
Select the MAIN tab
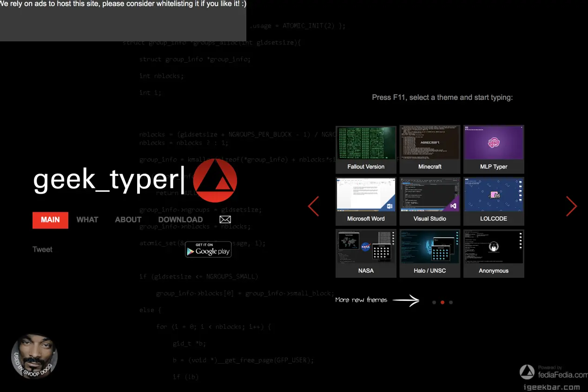[50, 220]
